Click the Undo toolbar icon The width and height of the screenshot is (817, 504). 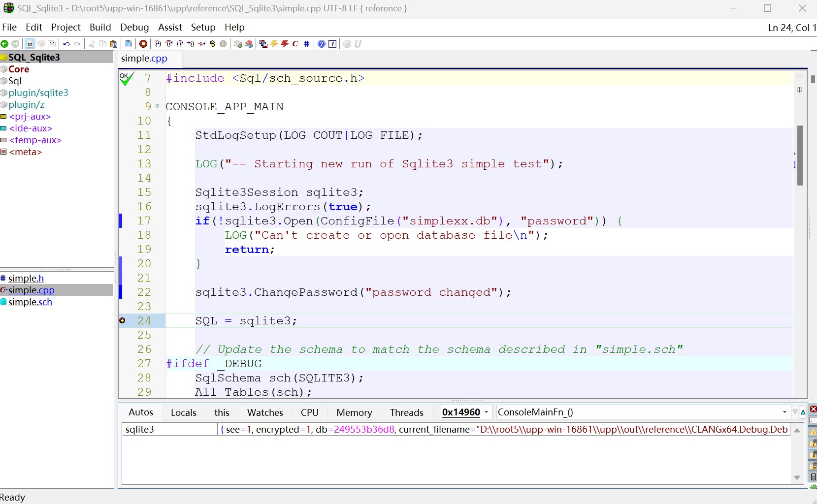66,44
